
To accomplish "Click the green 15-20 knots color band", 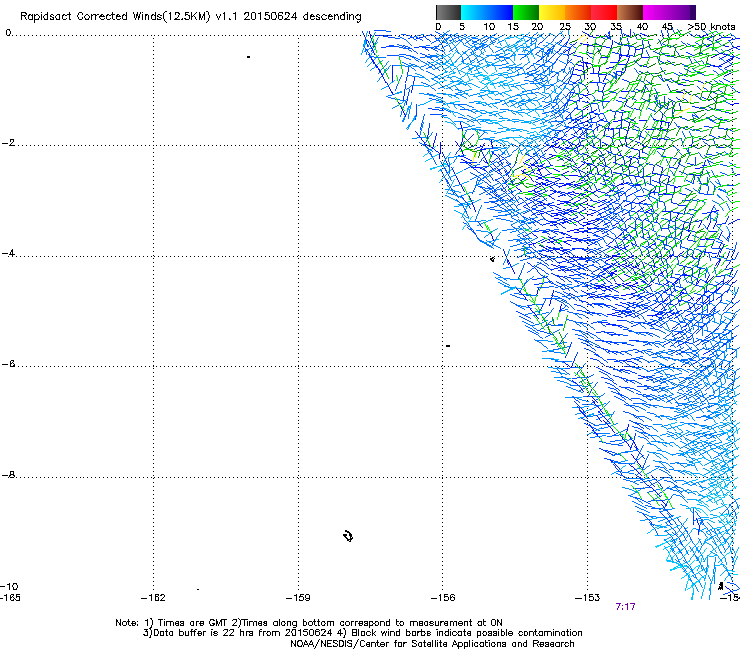I will (526, 12).
